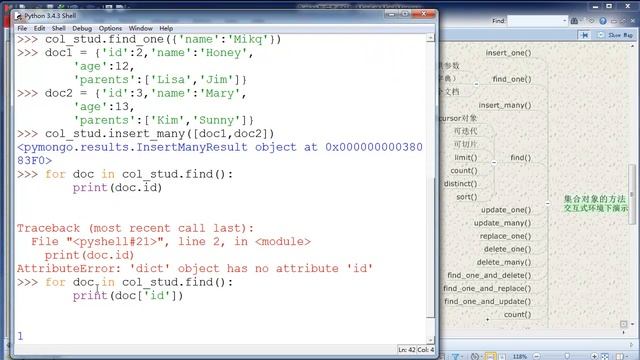The height and width of the screenshot is (360, 640).
Task: Collapse the find() branch with its minus toggle
Action: pos(494,162)
